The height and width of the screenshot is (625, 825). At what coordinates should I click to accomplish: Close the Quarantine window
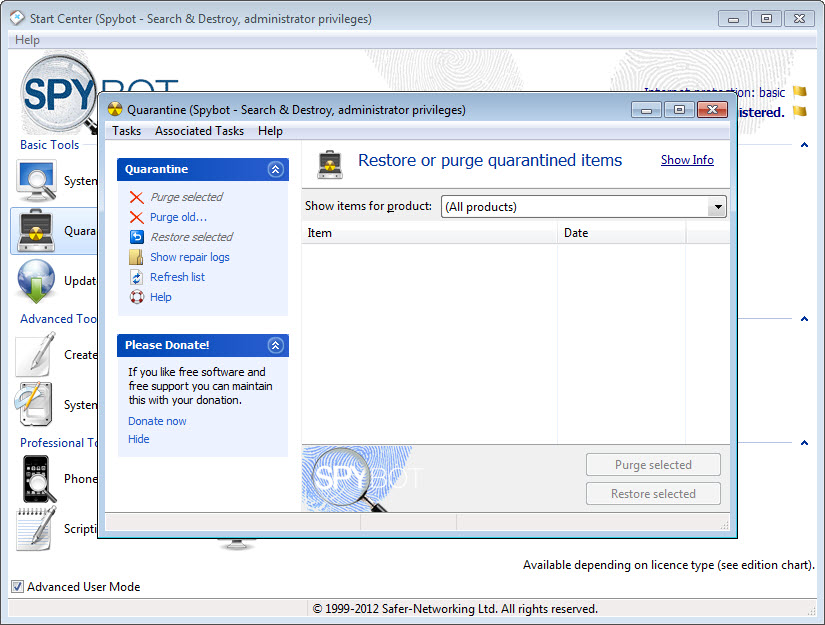click(x=712, y=109)
